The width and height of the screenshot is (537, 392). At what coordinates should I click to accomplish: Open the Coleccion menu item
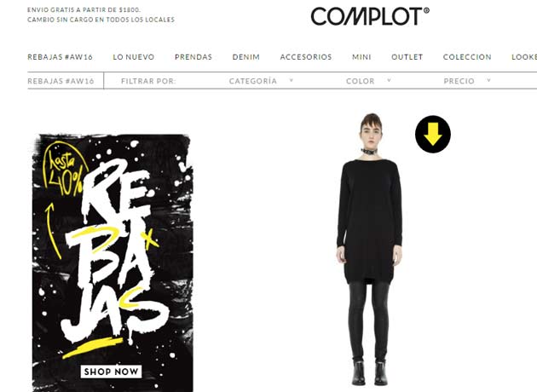pyautogui.click(x=467, y=57)
